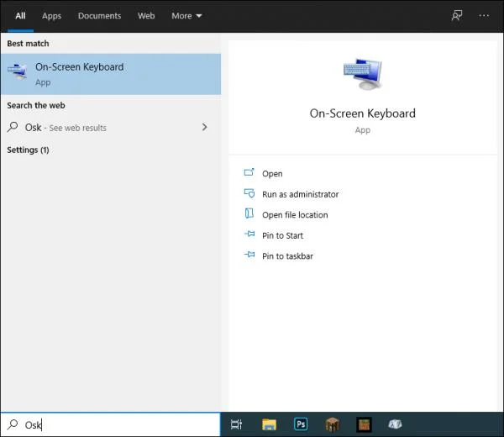The image size is (504, 437).
Task: Expand the Settings (1) results group
Action: click(28, 150)
